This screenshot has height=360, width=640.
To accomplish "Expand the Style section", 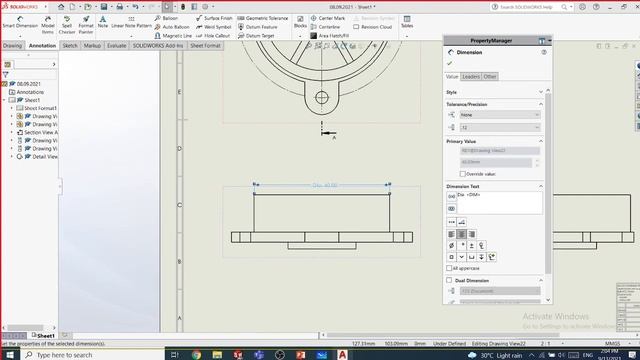I will click(x=541, y=92).
